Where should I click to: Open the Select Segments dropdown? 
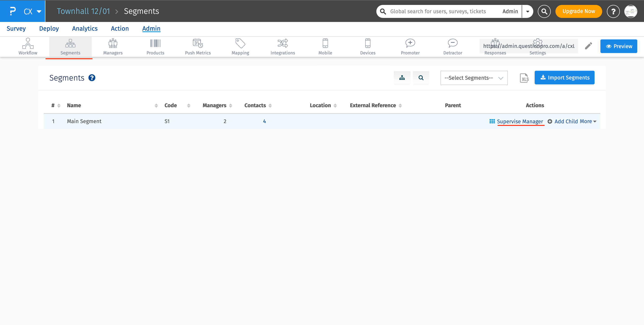click(474, 78)
